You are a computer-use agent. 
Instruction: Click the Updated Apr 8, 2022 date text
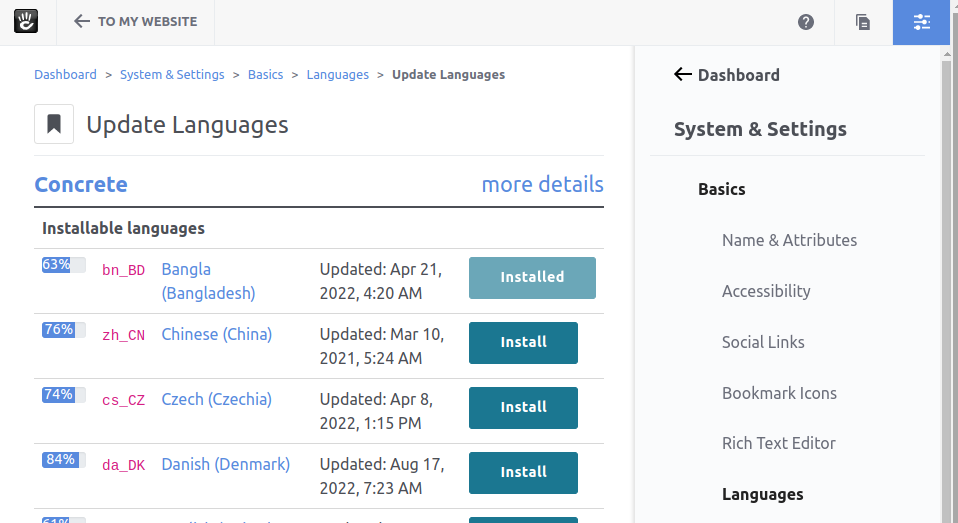(376, 411)
